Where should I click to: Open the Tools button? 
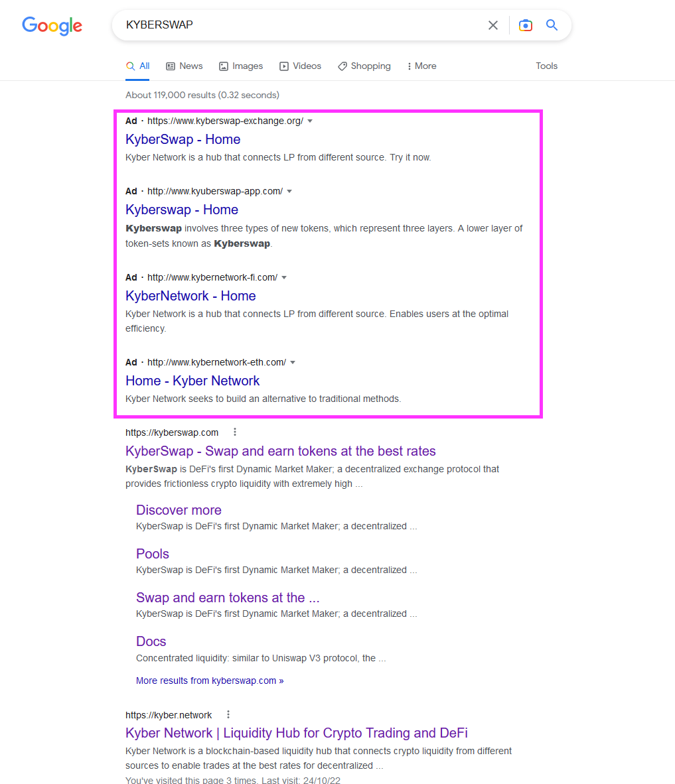click(546, 66)
